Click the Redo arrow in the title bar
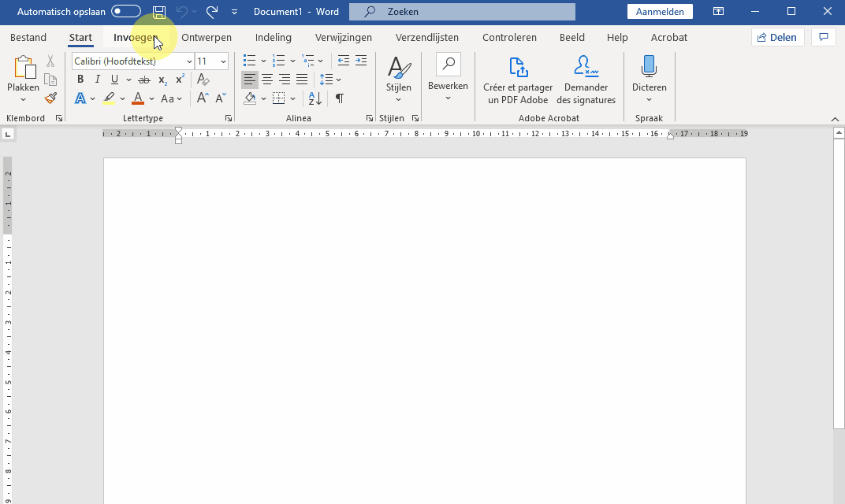Screen dimensions: 845x504 pyautogui.click(x=212, y=11)
